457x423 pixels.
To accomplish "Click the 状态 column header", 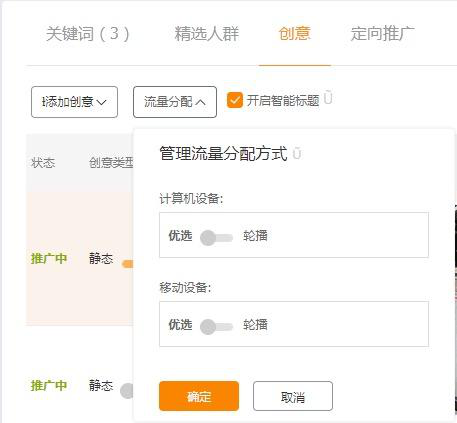I will [x=43, y=163].
